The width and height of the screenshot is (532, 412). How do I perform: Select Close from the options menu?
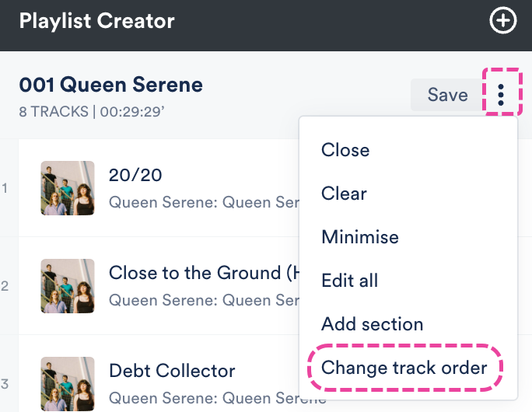[x=345, y=150]
